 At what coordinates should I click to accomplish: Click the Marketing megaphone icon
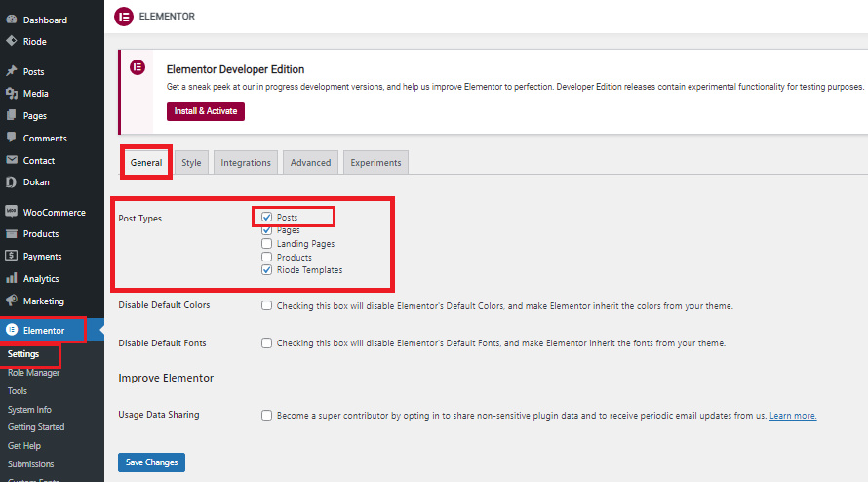[11, 301]
